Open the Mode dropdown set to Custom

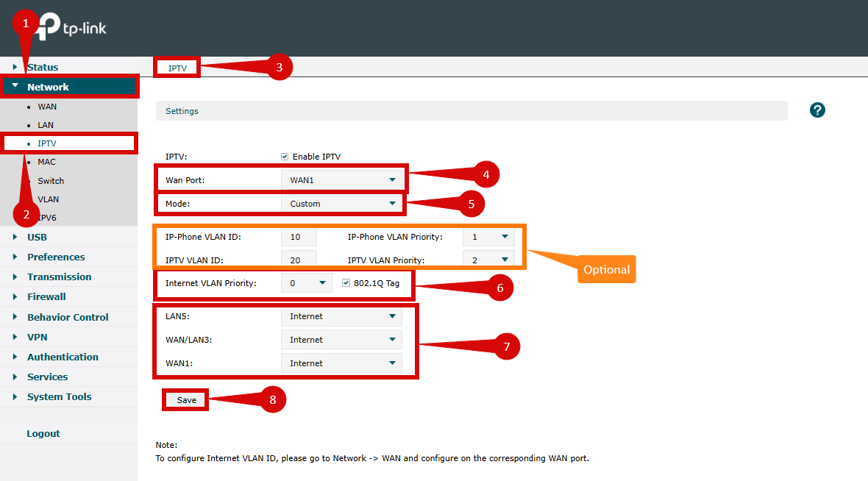341,204
